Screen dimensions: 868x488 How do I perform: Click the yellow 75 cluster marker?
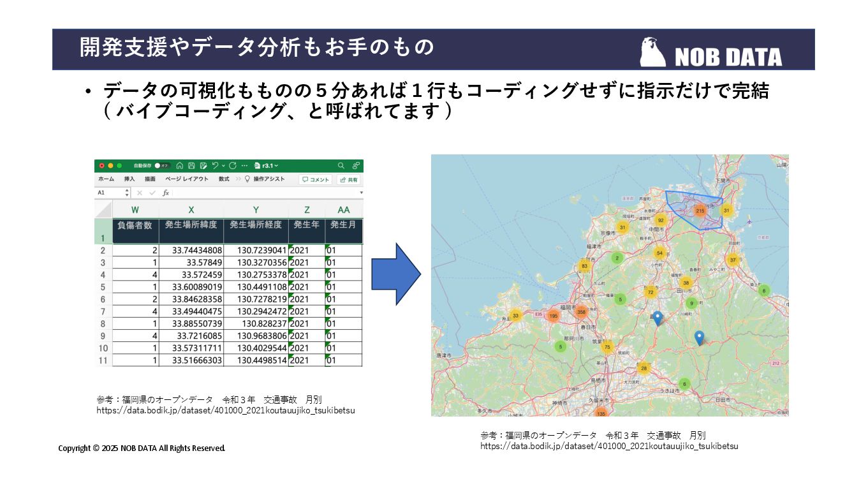point(607,348)
